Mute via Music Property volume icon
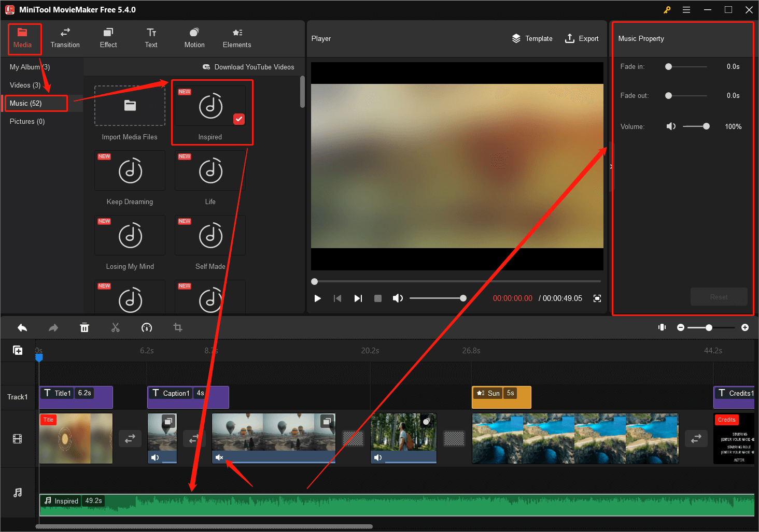 click(x=671, y=126)
